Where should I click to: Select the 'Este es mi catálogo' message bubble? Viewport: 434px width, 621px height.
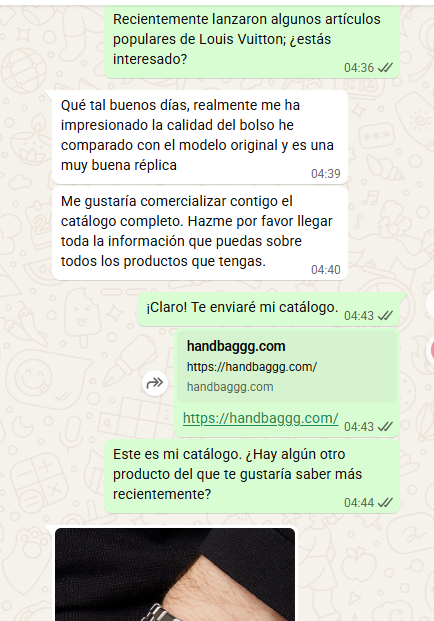[x=252, y=476]
